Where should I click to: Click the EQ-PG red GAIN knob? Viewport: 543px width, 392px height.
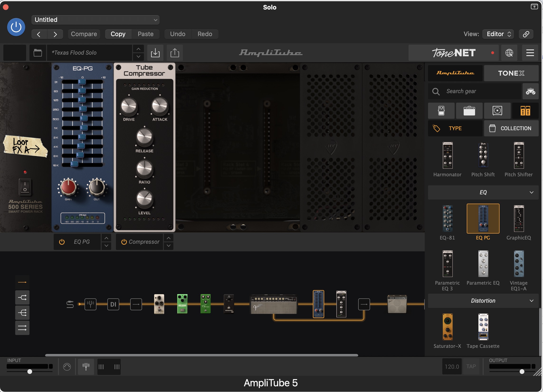tap(68, 187)
